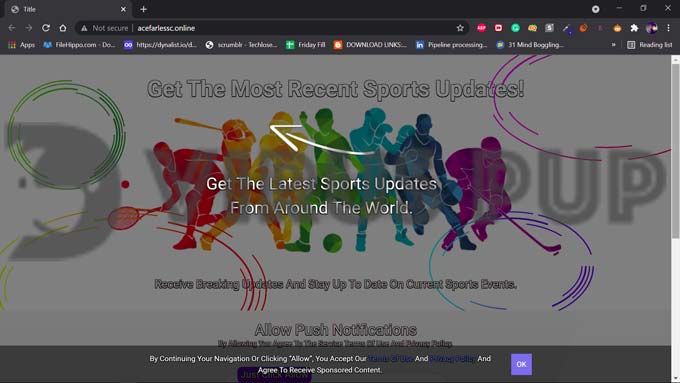The width and height of the screenshot is (680, 383).
Task: Open the green Grammarly extension icon
Action: (x=515, y=28)
